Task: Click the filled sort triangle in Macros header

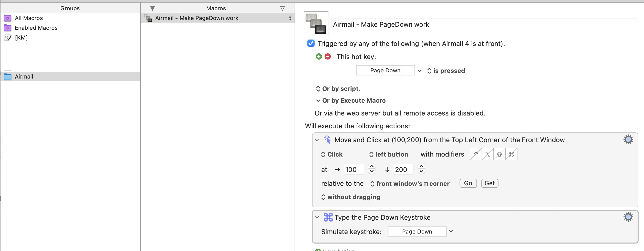Action: pyautogui.click(x=152, y=8)
